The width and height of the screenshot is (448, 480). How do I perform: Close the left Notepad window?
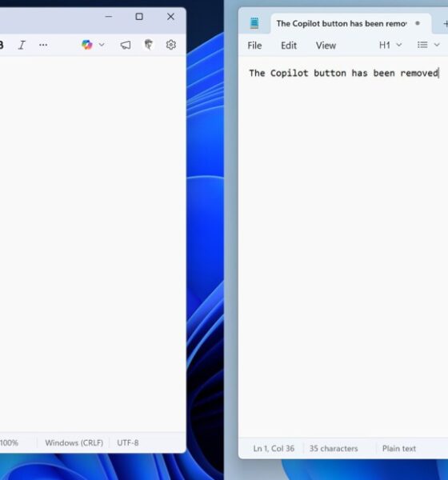pyautogui.click(x=170, y=17)
